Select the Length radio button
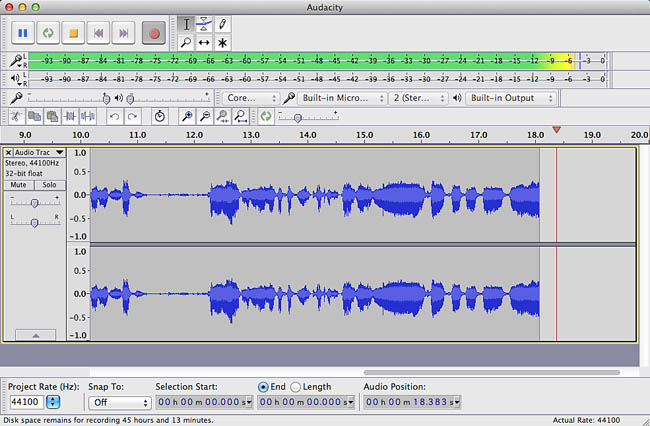Viewport: 650px width, 426px height. 295,387
